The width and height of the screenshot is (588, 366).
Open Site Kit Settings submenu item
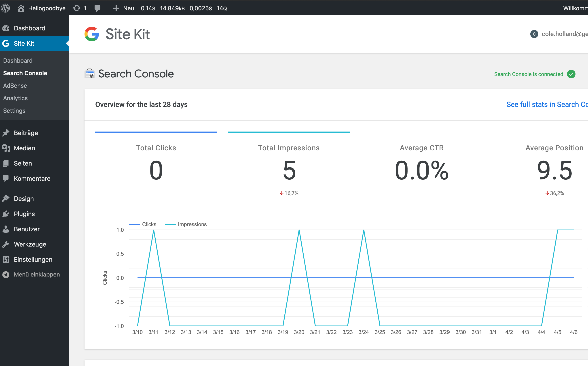click(14, 111)
